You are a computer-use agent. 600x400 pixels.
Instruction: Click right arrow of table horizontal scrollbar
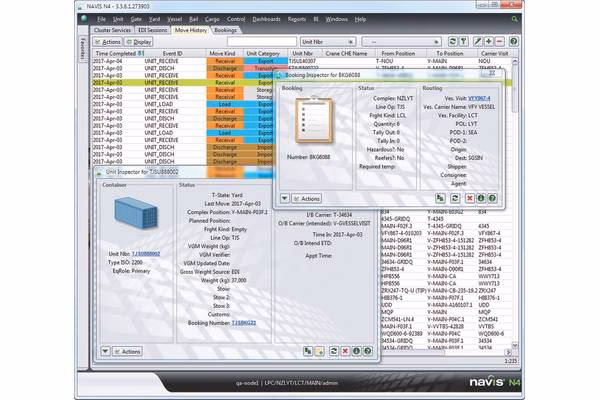[x=508, y=353]
